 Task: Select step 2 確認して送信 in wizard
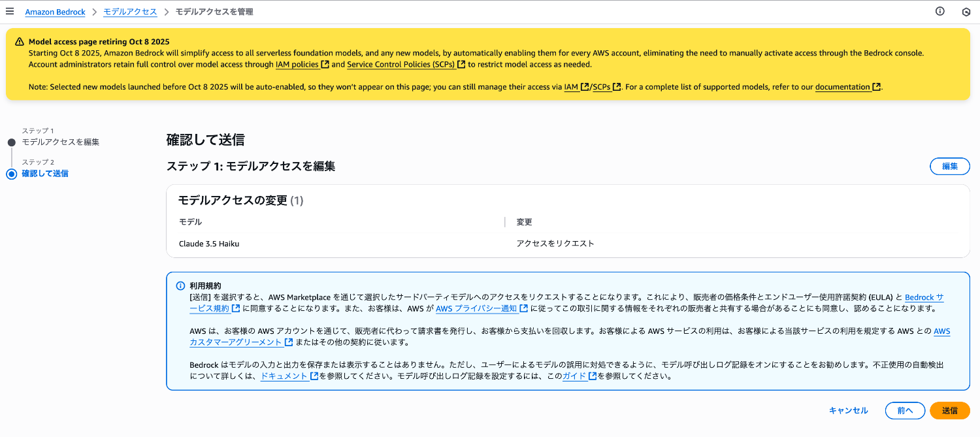(x=45, y=174)
